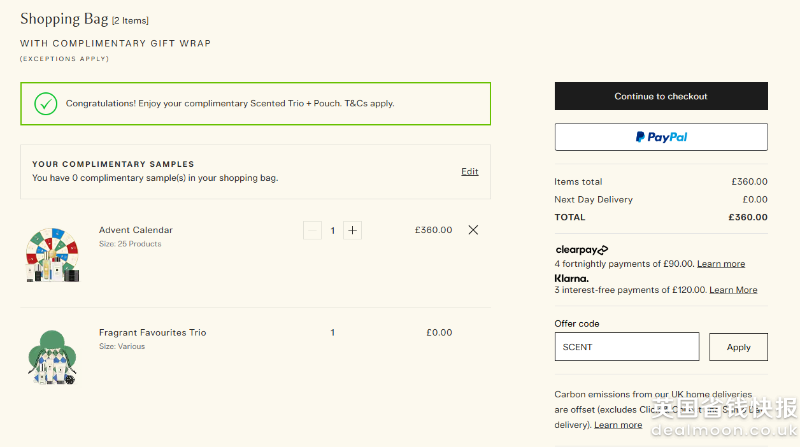Remove Advent Calendar with the X icon
The width and height of the screenshot is (800, 447).
click(x=473, y=230)
